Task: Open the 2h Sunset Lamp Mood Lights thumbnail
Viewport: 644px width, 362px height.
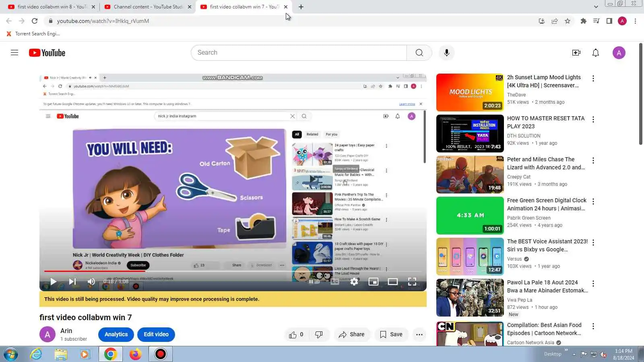Action: (x=470, y=93)
